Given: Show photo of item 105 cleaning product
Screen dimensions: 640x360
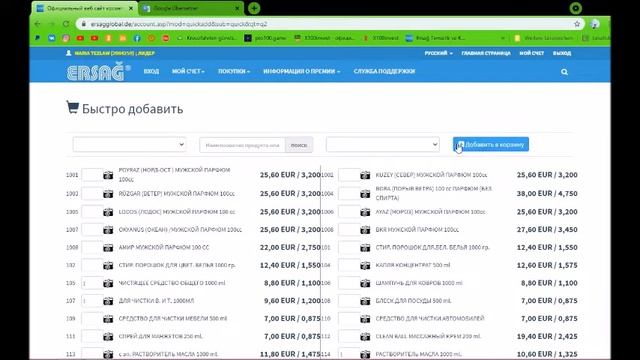Looking at the screenshot, I should 108,283.
